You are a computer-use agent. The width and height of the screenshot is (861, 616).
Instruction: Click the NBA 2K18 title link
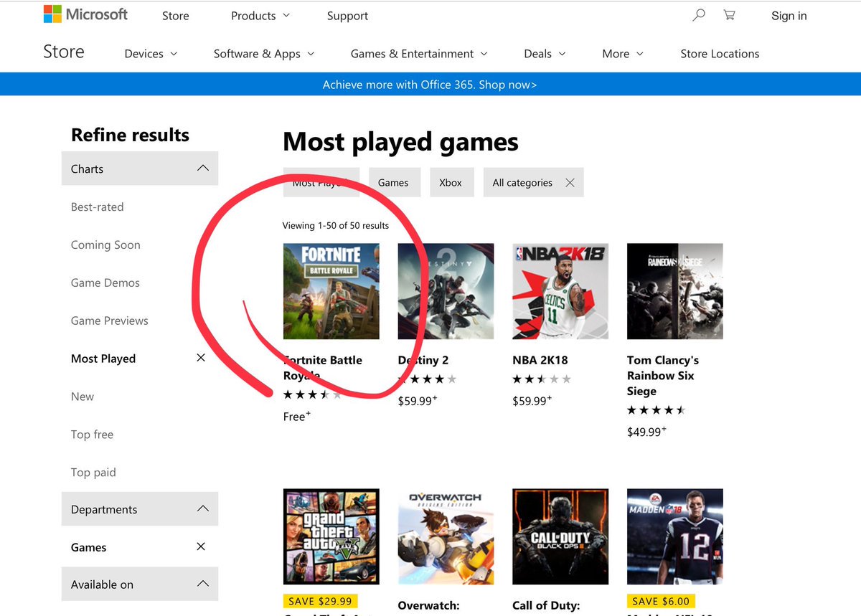point(540,360)
